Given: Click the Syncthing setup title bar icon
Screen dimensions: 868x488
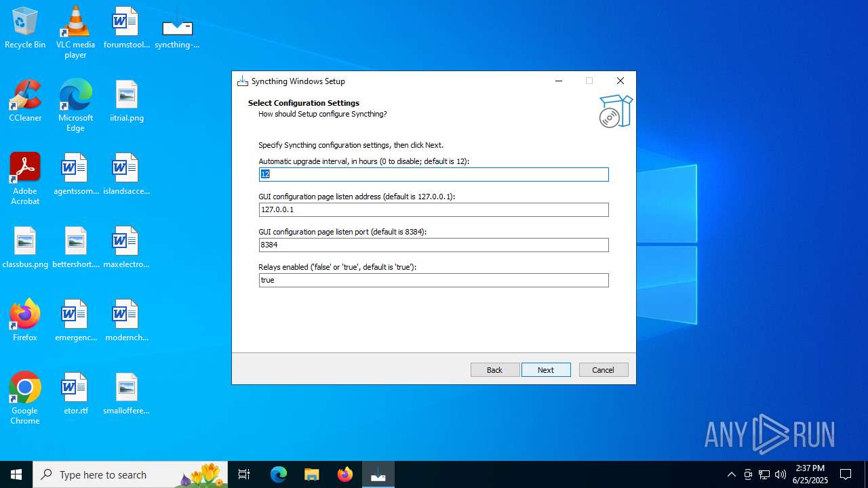Looking at the screenshot, I should click(x=242, y=81).
